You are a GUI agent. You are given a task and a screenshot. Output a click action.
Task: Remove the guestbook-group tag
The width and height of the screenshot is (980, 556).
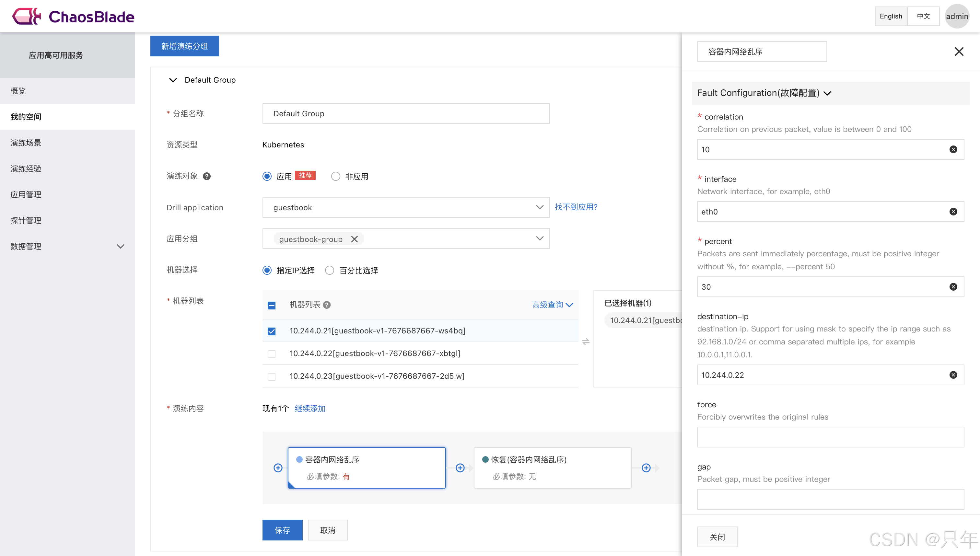354,239
